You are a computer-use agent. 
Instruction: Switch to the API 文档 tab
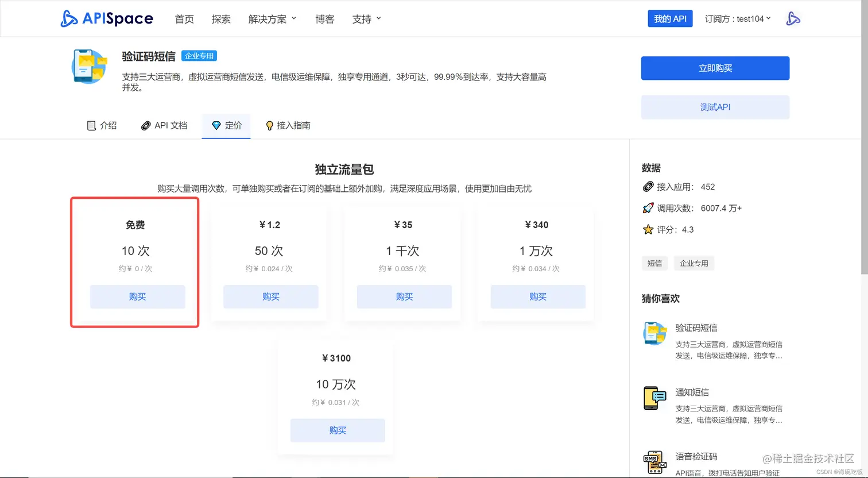click(x=164, y=125)
